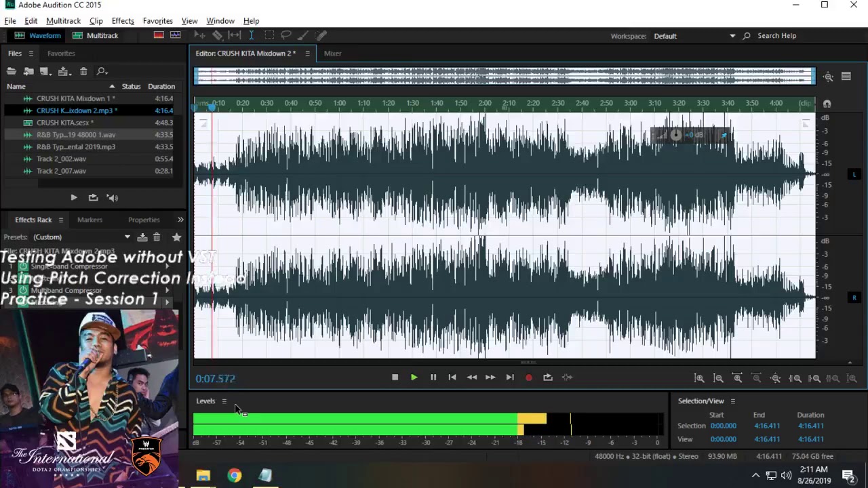Open the Editor panel menu

click(307, 54)
